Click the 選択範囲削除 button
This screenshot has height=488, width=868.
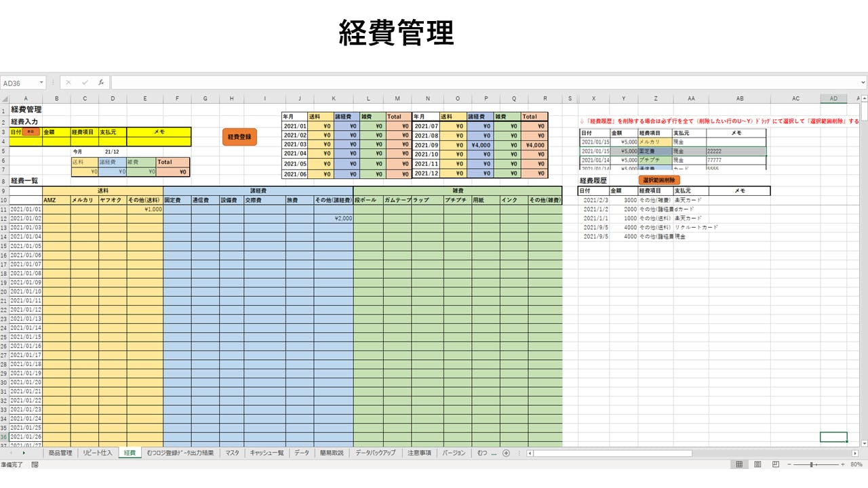(658, 180)
